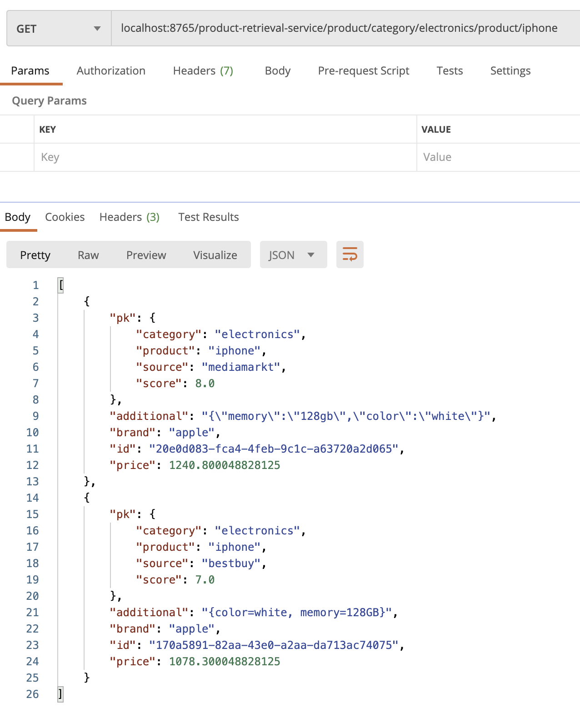Screen dimensions: 580x728
Task: Click the price 1078.300048828125
Action: [x=225, y=661]
